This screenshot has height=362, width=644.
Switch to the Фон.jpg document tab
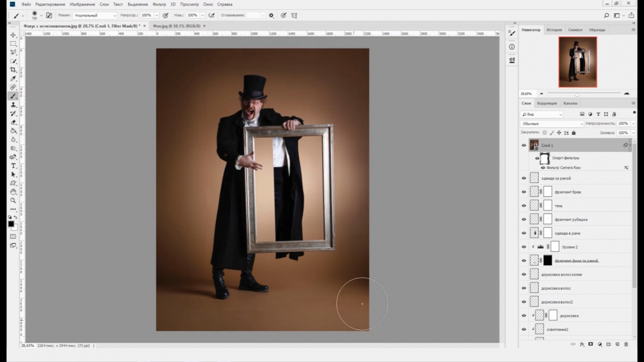pyautogui.click(x=177, y=26)
